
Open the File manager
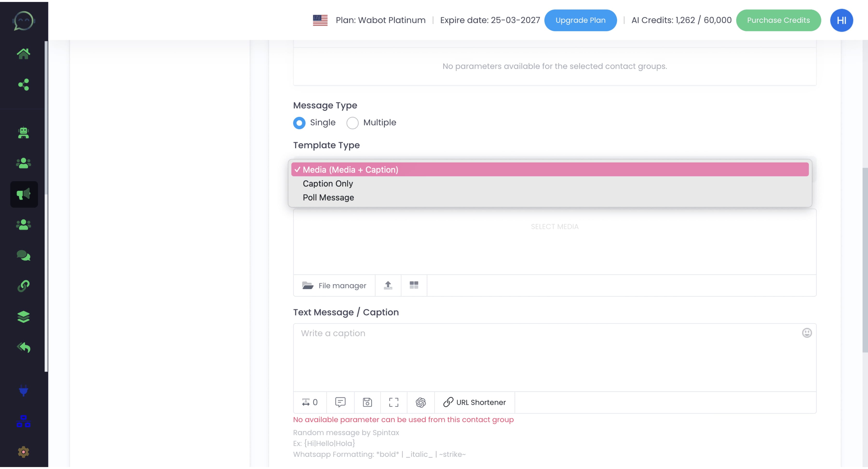tap(334, 285)
